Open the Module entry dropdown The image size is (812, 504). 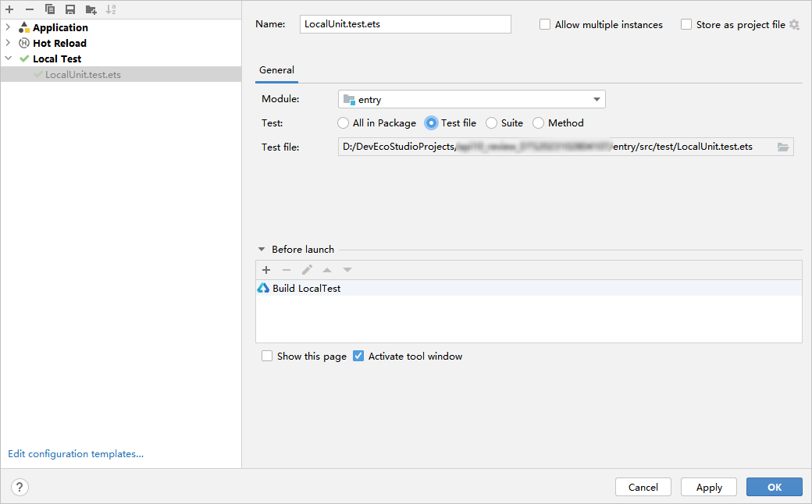tap(472, 100)
